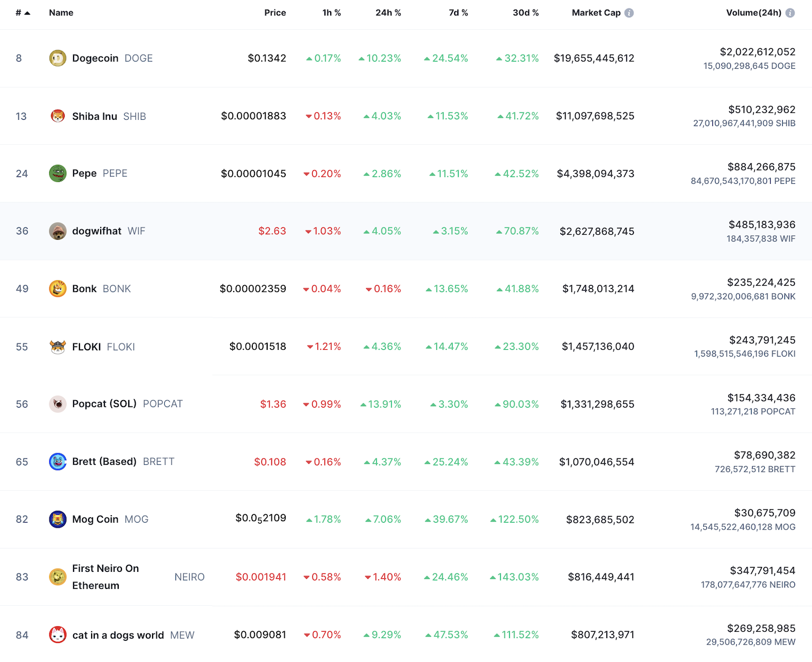Click NEIRO 30d change 143.03%
The image size is (812, 662).
(x=515, y=577)
